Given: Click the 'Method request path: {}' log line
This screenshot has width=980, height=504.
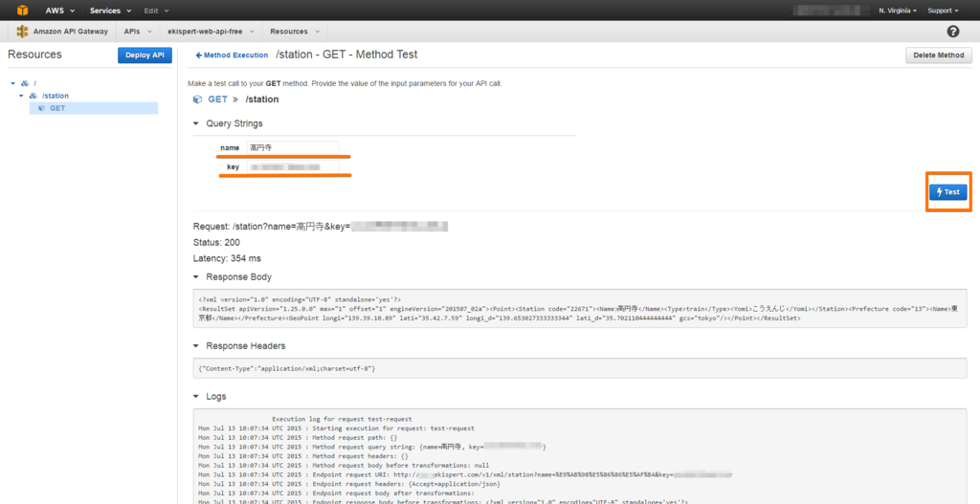Looking at the screenshot, I should [298, 438].
